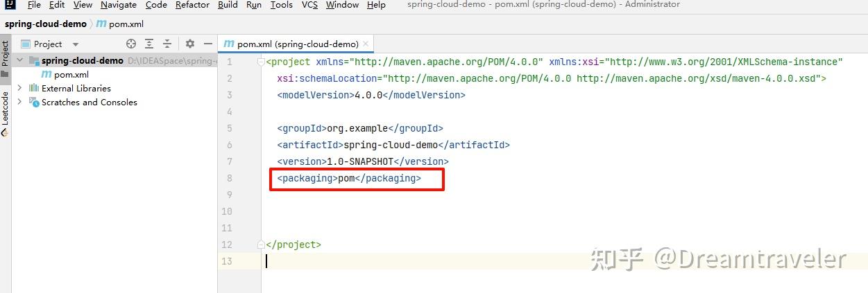The width and height of the screenshot is (868, 293).
Task: Open the Refactor menu
Action: [x=192, y=5]
